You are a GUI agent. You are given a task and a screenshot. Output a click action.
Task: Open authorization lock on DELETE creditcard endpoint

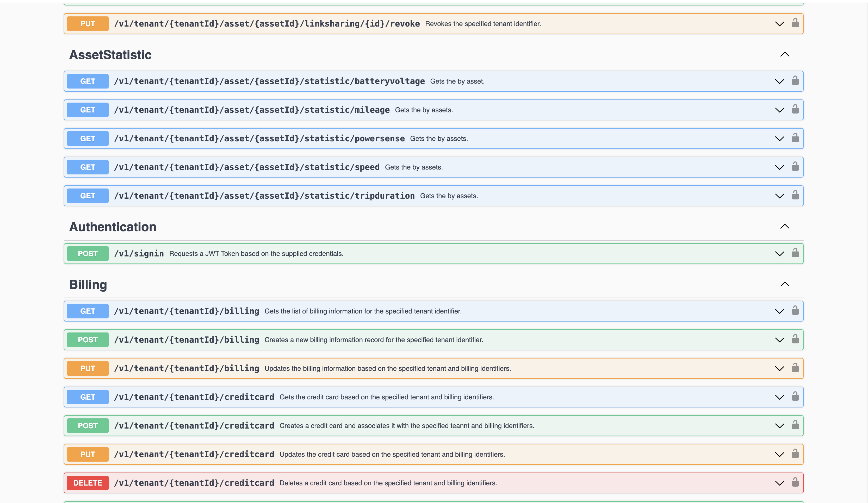point(795,483)
